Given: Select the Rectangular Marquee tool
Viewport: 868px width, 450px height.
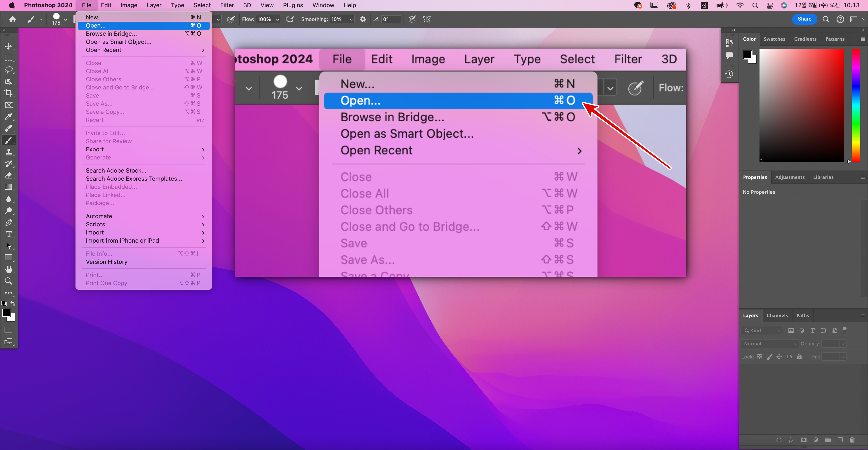Looking at the screenshot, I should pyautogui.click(x=9, y=58).
